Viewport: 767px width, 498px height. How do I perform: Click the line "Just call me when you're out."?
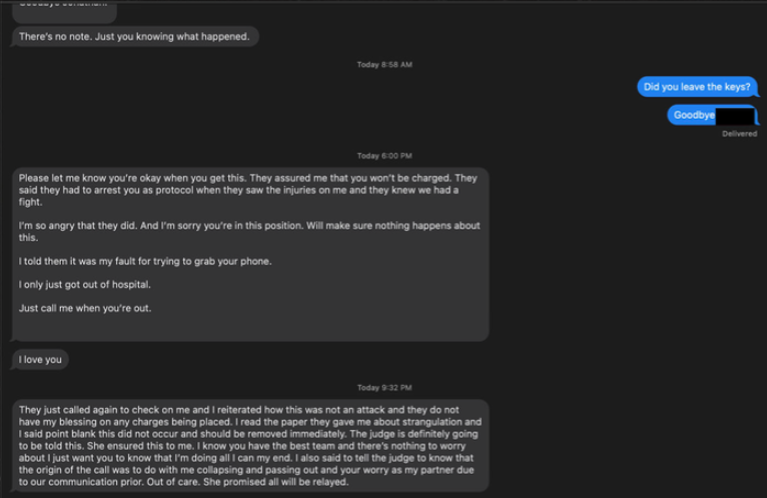tap(85, 308)
